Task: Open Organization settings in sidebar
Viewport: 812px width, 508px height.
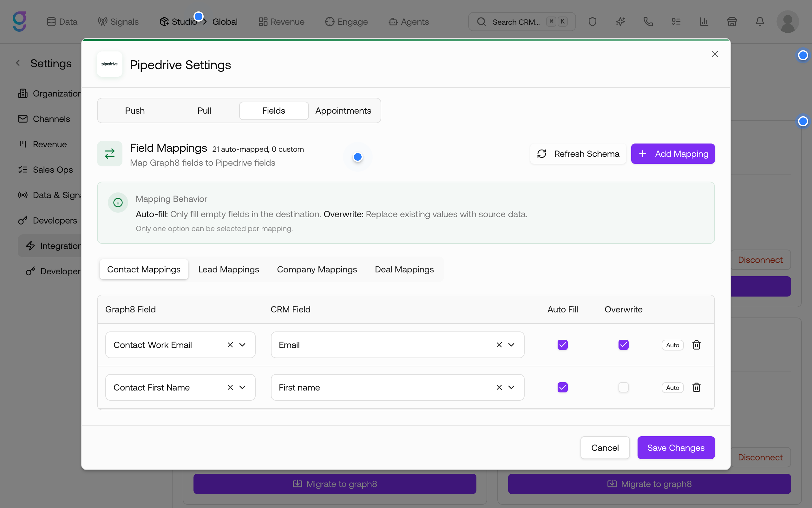Action: pyautogui.click(x=50, y=93)
